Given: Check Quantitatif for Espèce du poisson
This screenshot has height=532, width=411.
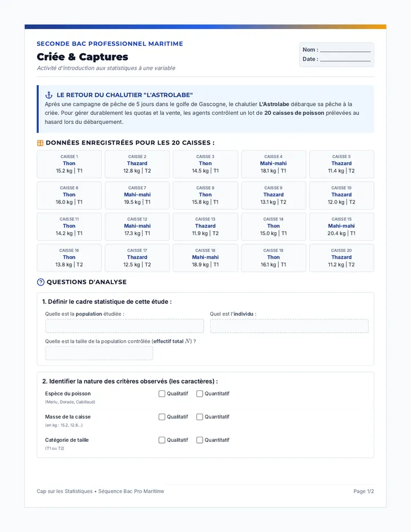Looking at the screenshot, I should [x=200, y=393].
